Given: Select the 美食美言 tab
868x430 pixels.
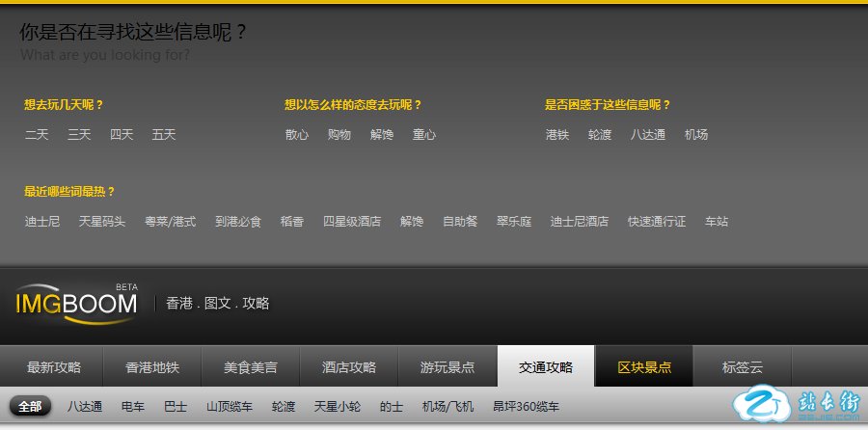Looking at the screenshot, I should [x=251, y=367].
